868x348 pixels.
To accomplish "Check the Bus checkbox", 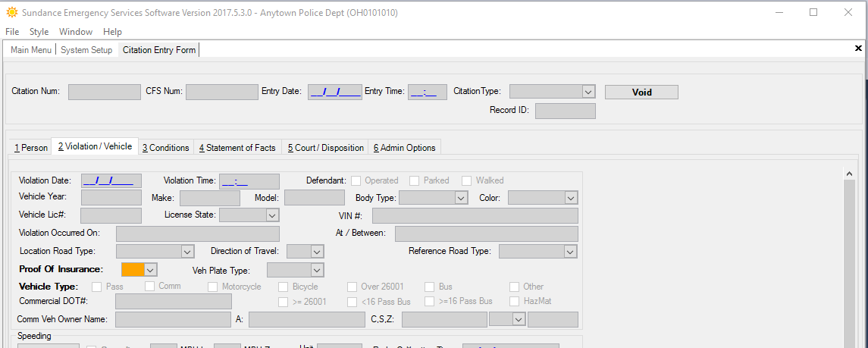I will 430,287.
